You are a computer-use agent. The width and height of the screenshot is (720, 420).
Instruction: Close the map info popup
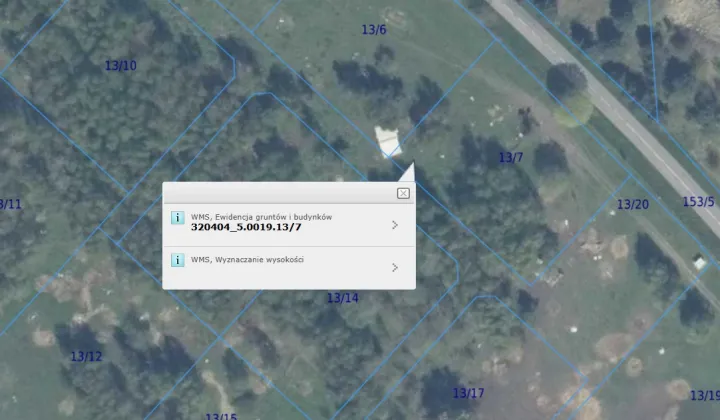(x=403, y=193)
